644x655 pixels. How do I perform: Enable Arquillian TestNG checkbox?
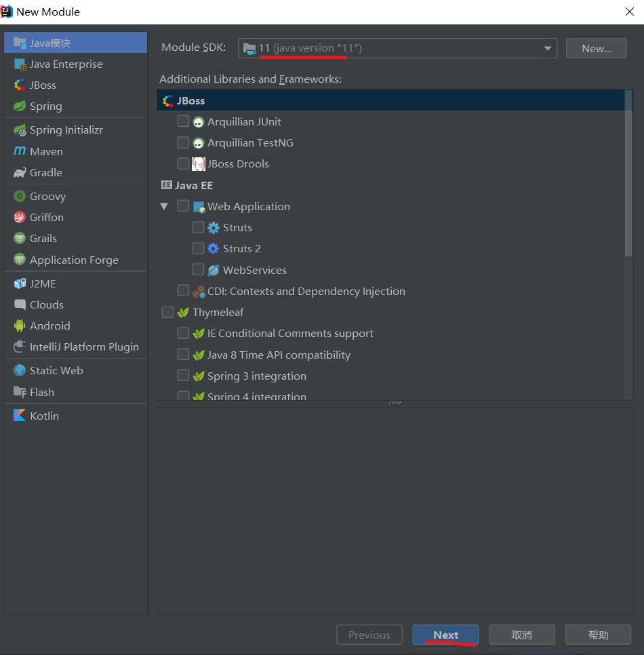point(183,142)
